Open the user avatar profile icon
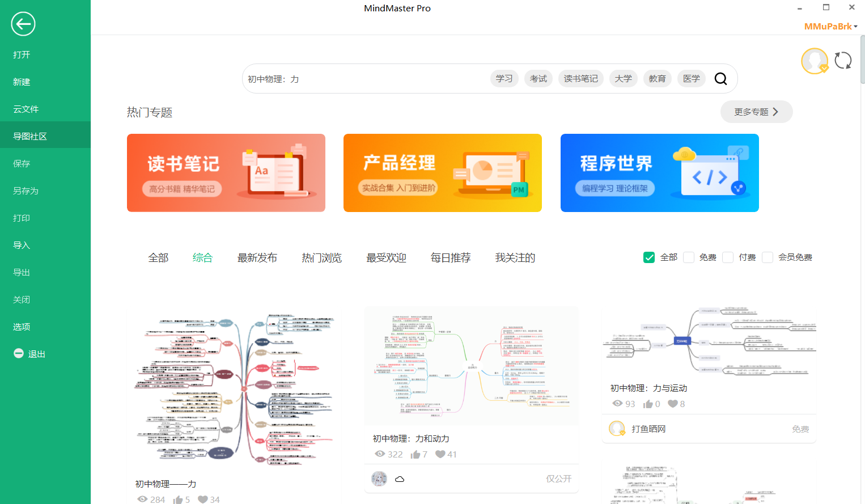 click(x=815, y=61)
